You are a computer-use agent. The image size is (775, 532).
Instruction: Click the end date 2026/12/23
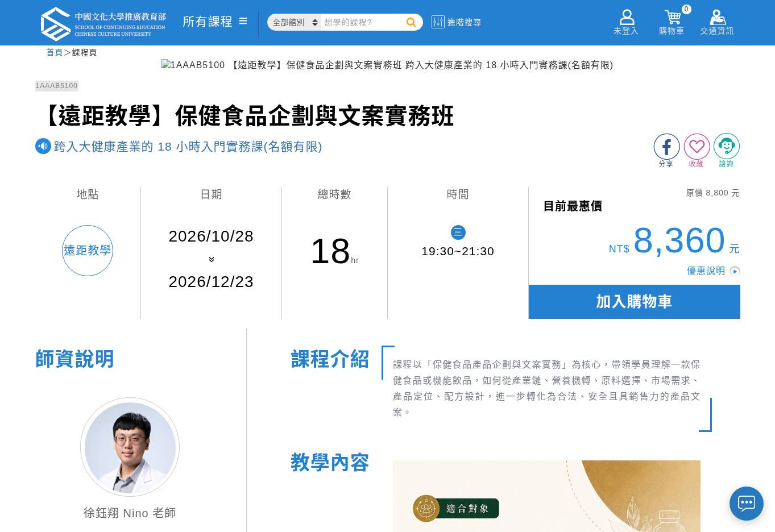pos(211,282)
